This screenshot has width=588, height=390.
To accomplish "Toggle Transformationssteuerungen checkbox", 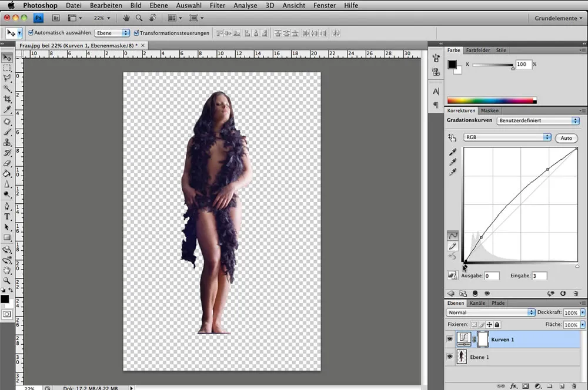I will click(x=137, y=33).
